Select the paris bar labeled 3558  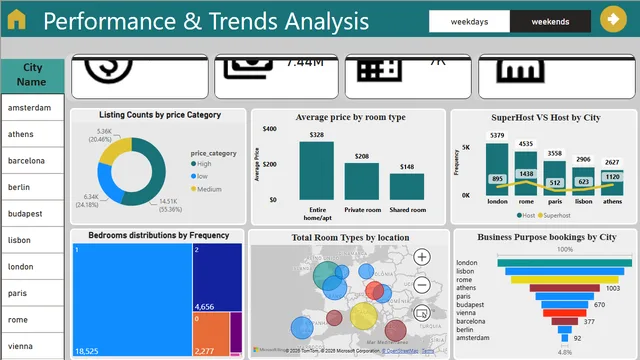[x=555, y=169]
